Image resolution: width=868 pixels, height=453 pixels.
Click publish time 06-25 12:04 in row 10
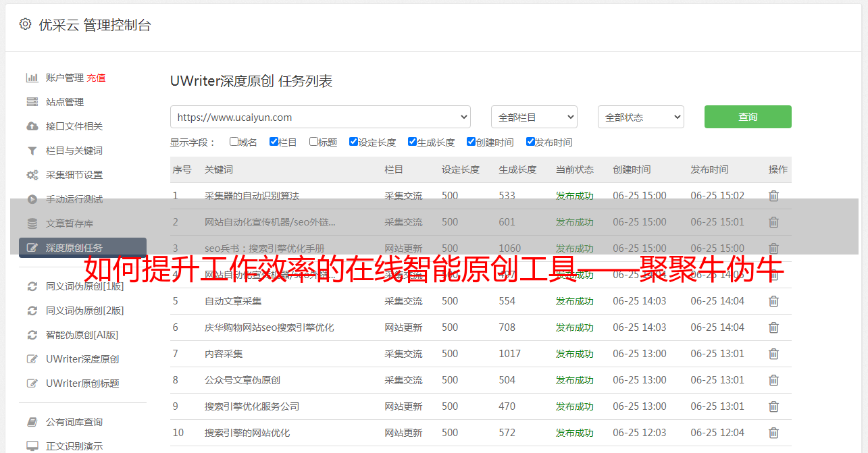[x=717, y=433]
